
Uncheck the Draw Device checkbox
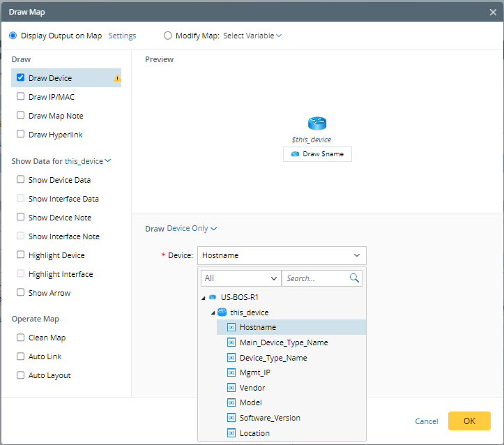click(21, 78)
